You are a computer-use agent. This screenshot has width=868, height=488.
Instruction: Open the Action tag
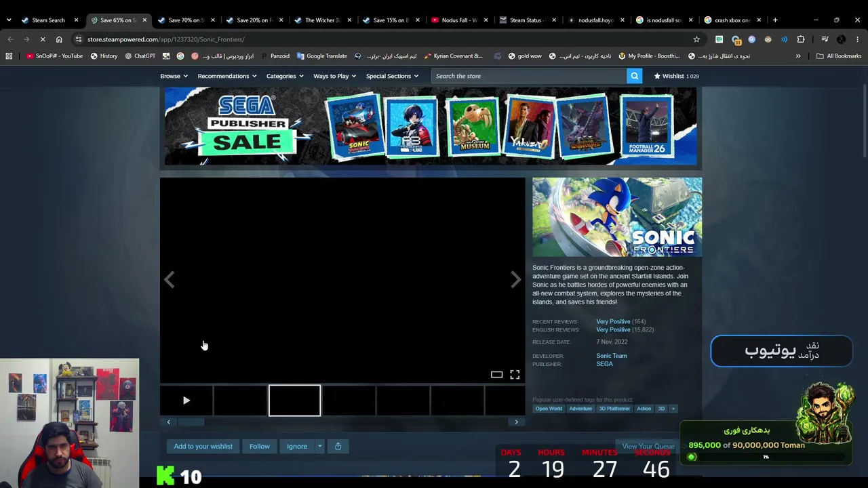pos(644,409)
